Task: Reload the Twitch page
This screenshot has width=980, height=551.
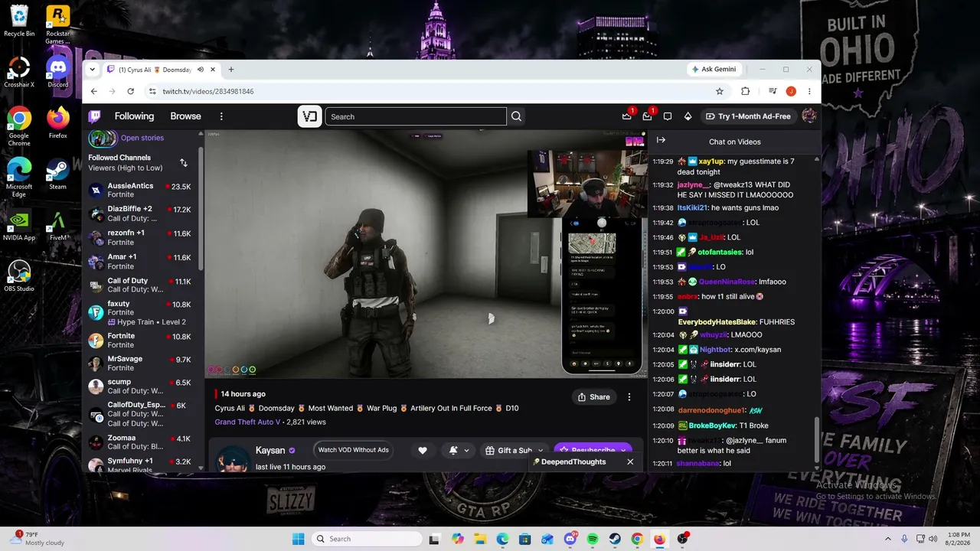Action: (131, 91)
